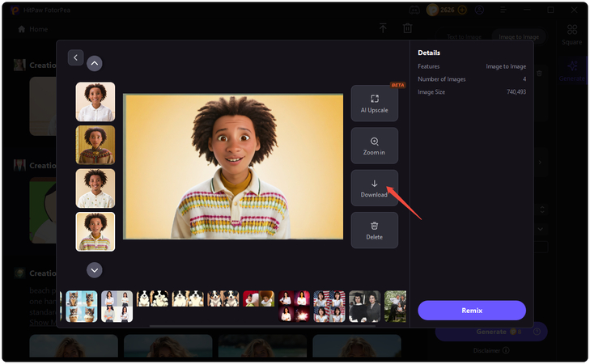Select the second thumbnail with golden background

[96, 145]
